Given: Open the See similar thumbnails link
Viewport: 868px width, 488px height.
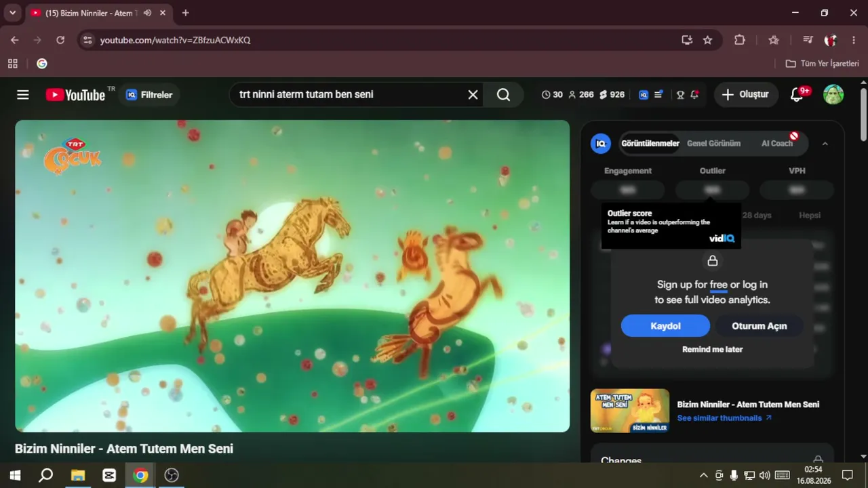Looking at the screenshot, I should pos(724,418).
